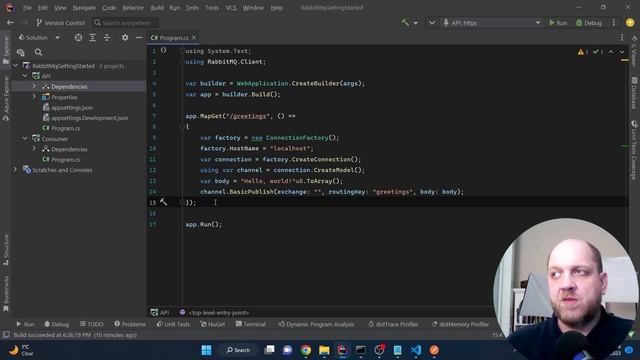Screen dimensions: 640x360
Task: Close the Program.cs editor tab
Action: click(194, 38)
